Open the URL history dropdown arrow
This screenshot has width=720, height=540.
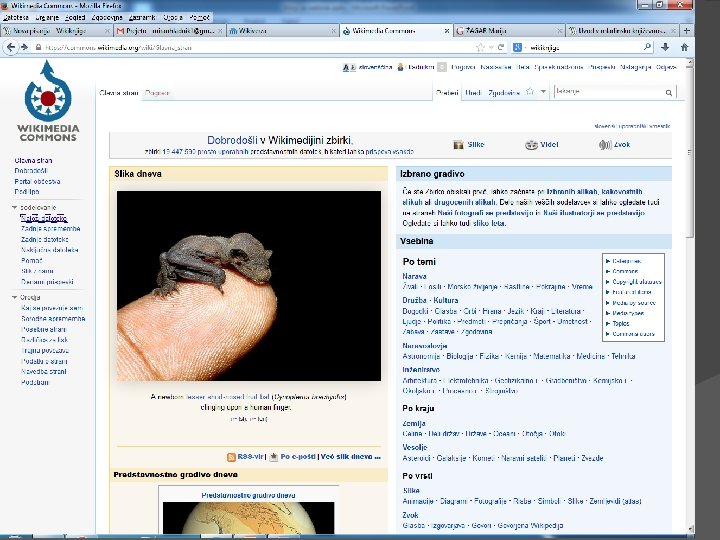491,47
